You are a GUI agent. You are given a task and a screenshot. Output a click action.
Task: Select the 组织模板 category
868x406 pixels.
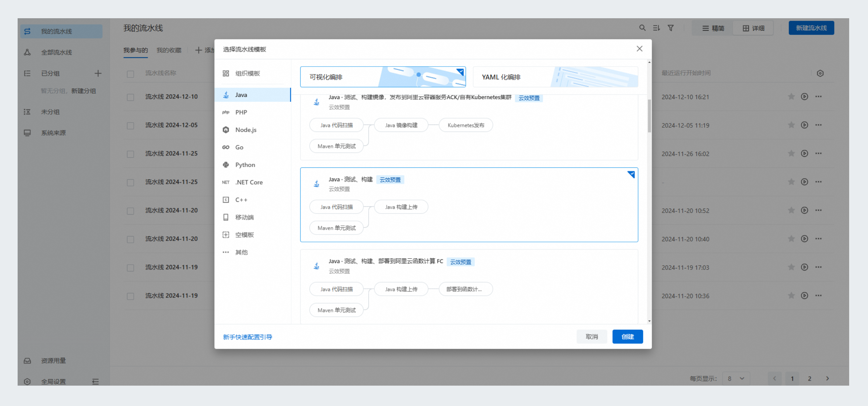click(x=252, y=73)
